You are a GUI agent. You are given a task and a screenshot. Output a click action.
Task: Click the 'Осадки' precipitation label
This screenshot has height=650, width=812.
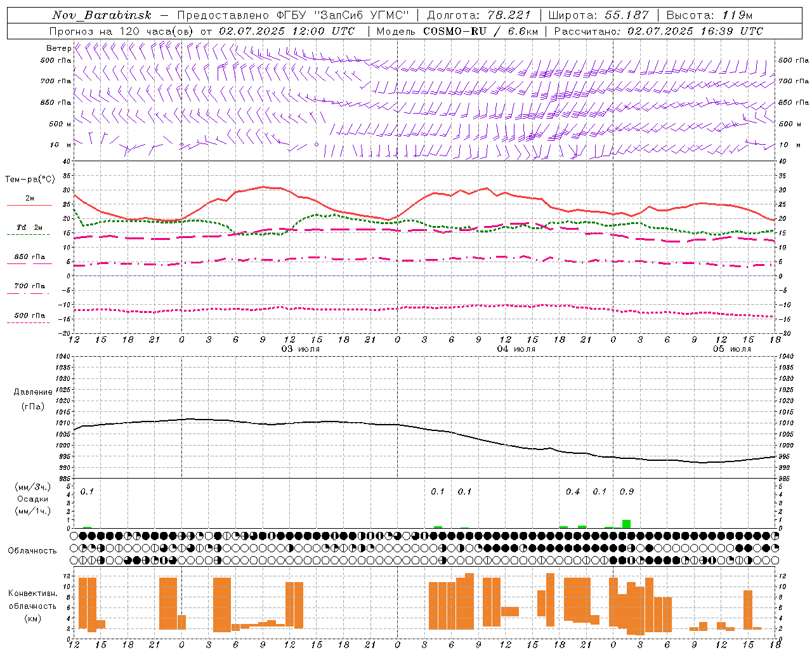click(33, 499)
